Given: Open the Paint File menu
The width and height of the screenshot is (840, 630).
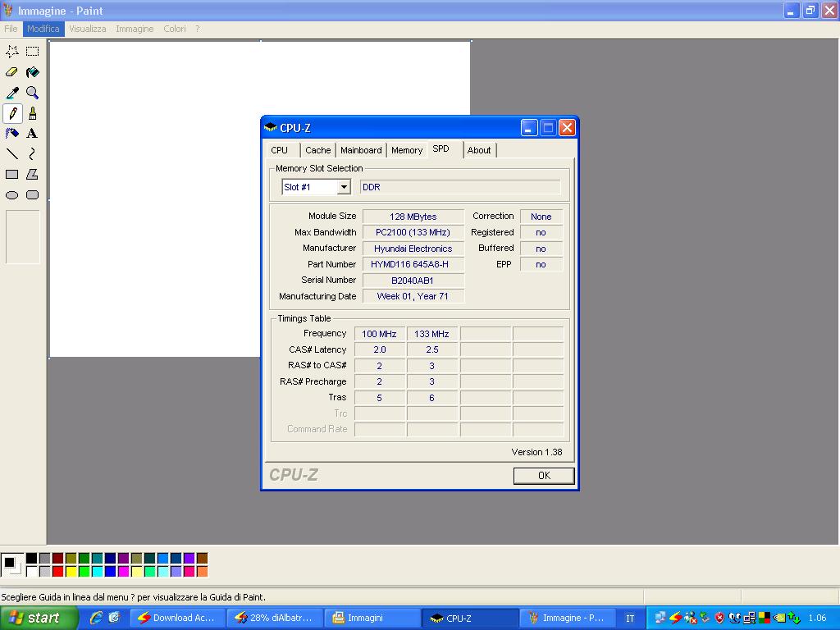Looking at the screenshot, I should point(11,29).
